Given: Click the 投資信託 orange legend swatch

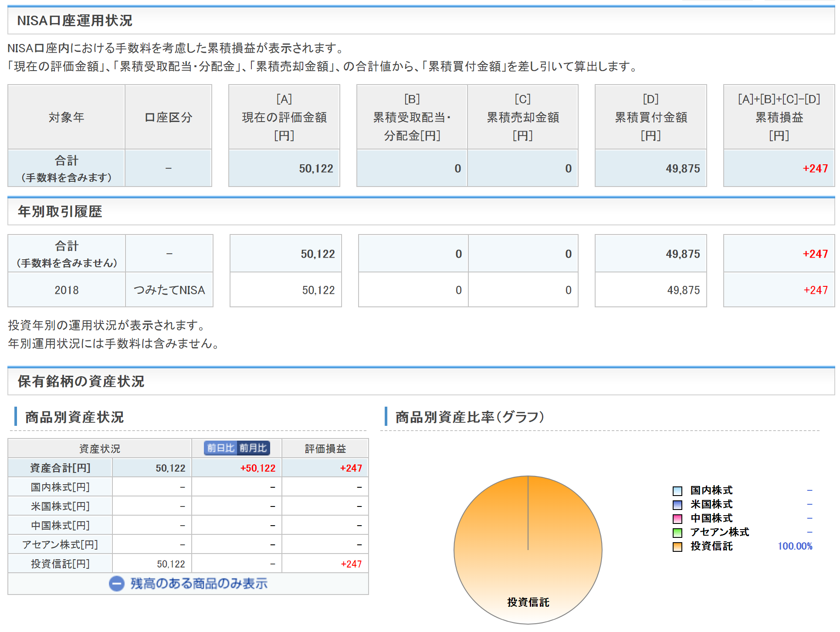Looking at the screenshot, I should tap(677, 547).
